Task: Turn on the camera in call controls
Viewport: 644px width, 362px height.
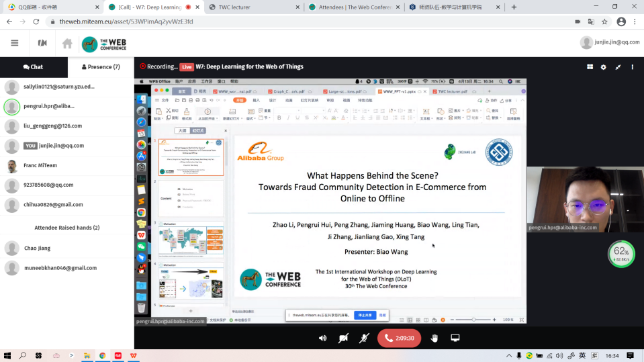Action: pos(343,338)
